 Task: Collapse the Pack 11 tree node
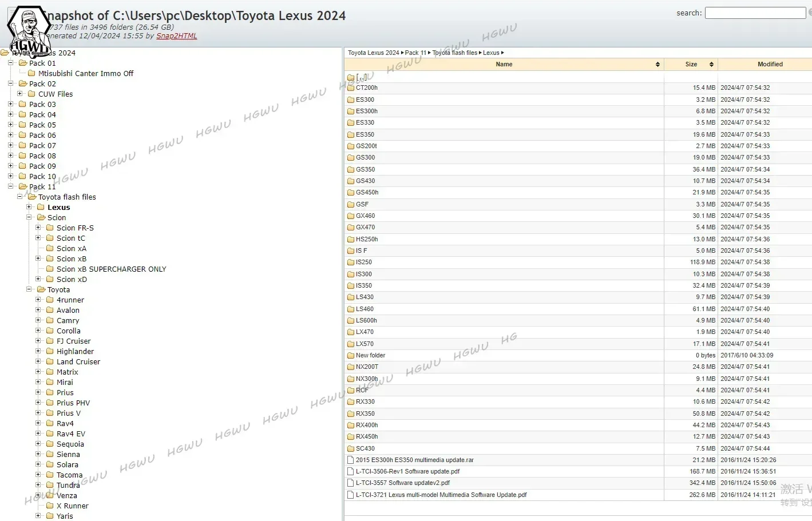click(10, 186)
